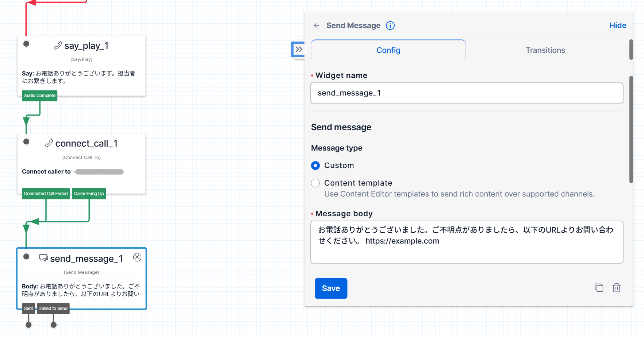Duplicate the widget using the copy icon

pyautogui.click(x=599, y=288)
